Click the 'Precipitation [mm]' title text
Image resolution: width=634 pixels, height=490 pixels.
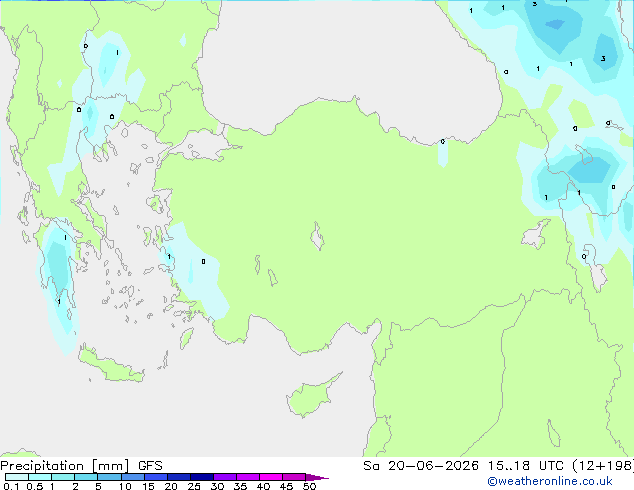[x=65, y=466]
